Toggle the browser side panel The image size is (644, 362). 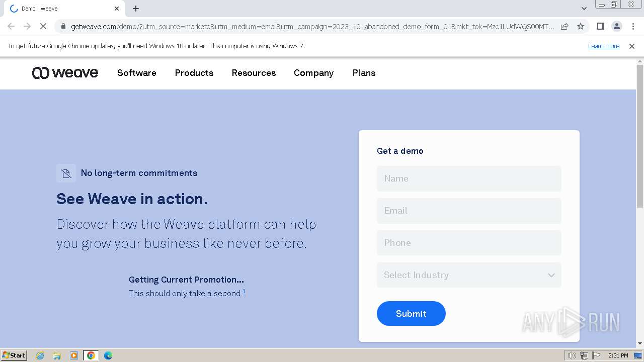point(600,26)
